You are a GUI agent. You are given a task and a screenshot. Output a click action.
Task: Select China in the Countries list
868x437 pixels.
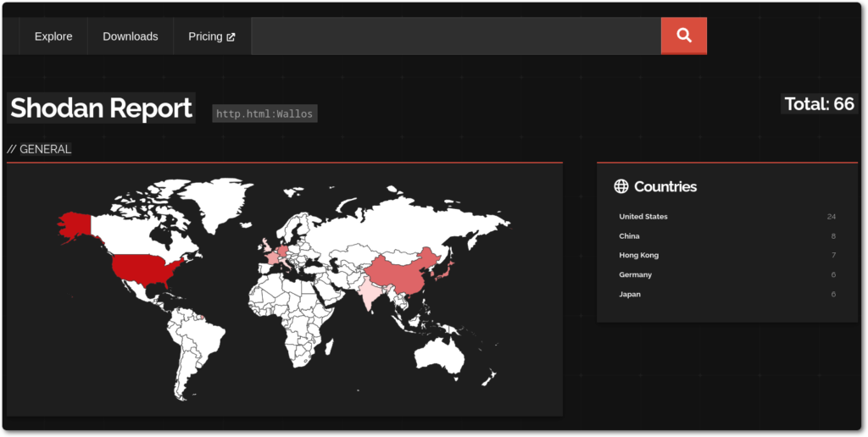pyautogui.click(x=629, y=236)
